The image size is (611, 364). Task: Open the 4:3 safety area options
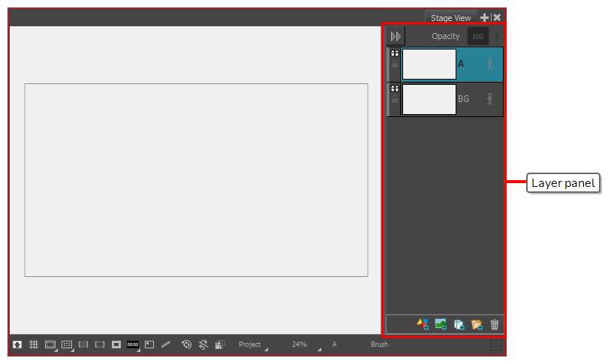click(68, 344)
